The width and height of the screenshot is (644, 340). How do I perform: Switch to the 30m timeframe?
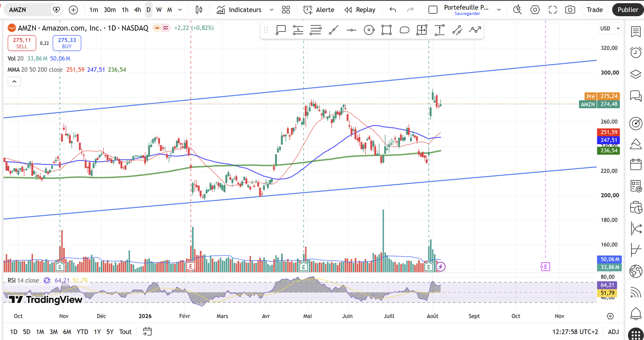pyautogui.click(x=110, y=10)
